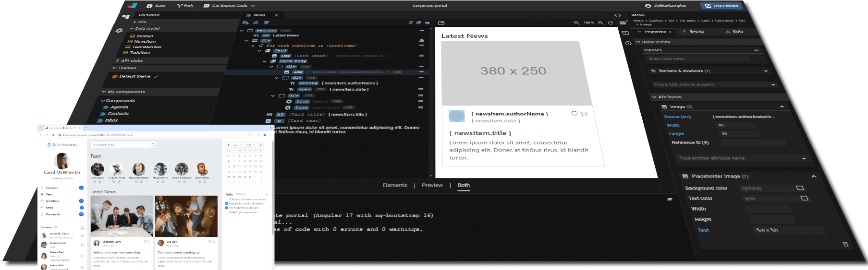This screenshot has height=270, width=868.
Task: Collapse the My components section
Action: 123,92
